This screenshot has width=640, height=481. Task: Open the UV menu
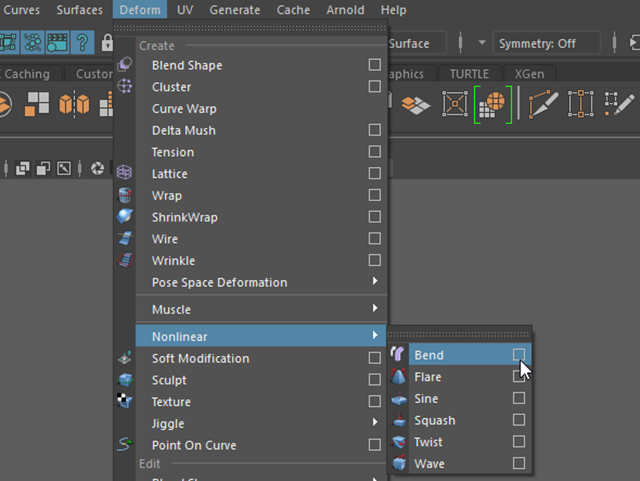(185, 10)
